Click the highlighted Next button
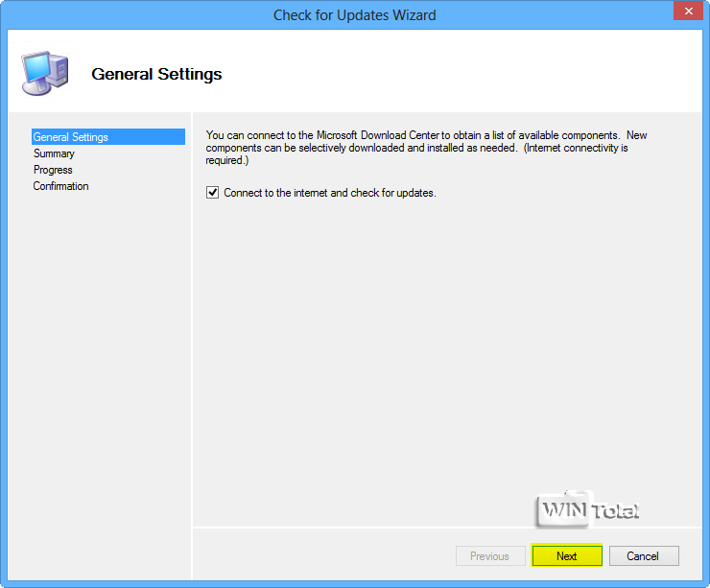This screenshot has height=588, width=710. coord(567,555)
